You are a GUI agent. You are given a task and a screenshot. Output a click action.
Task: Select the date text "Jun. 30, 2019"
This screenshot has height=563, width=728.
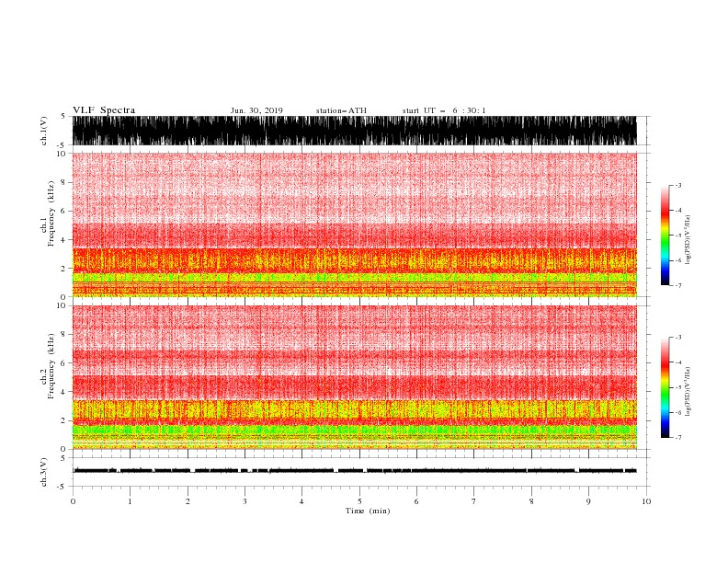click(x=256, y=110)
